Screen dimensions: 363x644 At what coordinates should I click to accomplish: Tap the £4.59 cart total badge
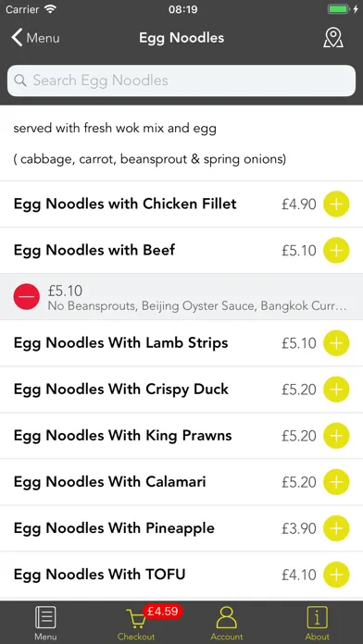163,612
